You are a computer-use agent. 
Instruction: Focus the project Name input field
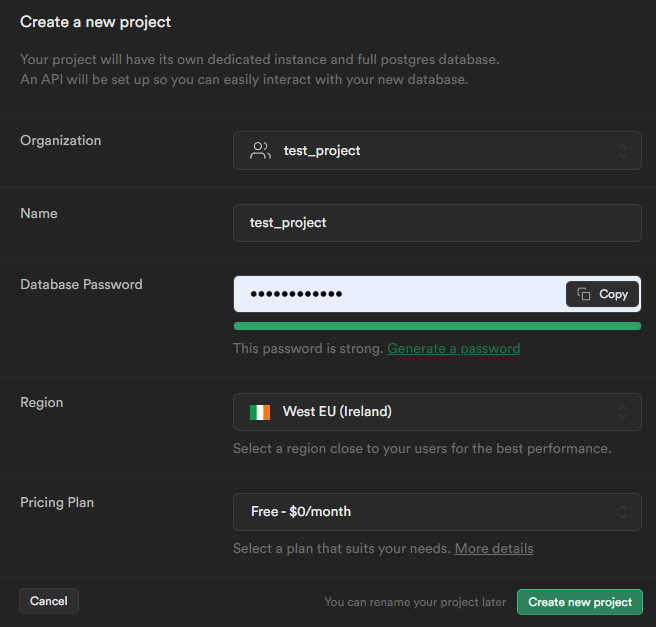[x=437, y=223]
